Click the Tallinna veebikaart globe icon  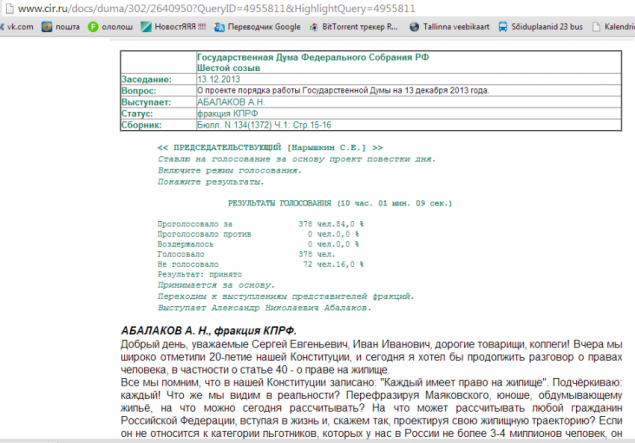pyautogui.click(x=414, y=27)
